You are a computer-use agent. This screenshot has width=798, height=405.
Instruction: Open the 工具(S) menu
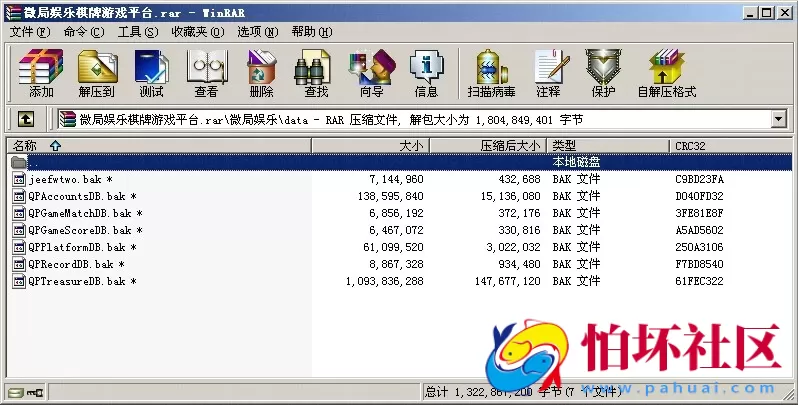pos(138,32)
